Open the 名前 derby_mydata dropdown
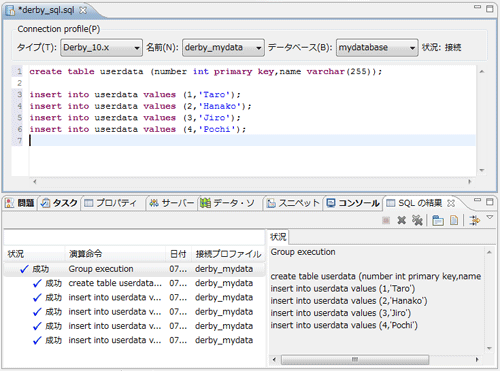This screenshot has width=500, height=371. pos(223,48)
